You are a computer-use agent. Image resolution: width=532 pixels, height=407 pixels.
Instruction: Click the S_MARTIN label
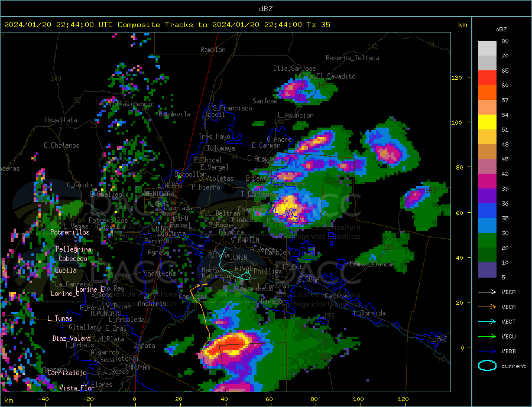(x=245, y=240)
